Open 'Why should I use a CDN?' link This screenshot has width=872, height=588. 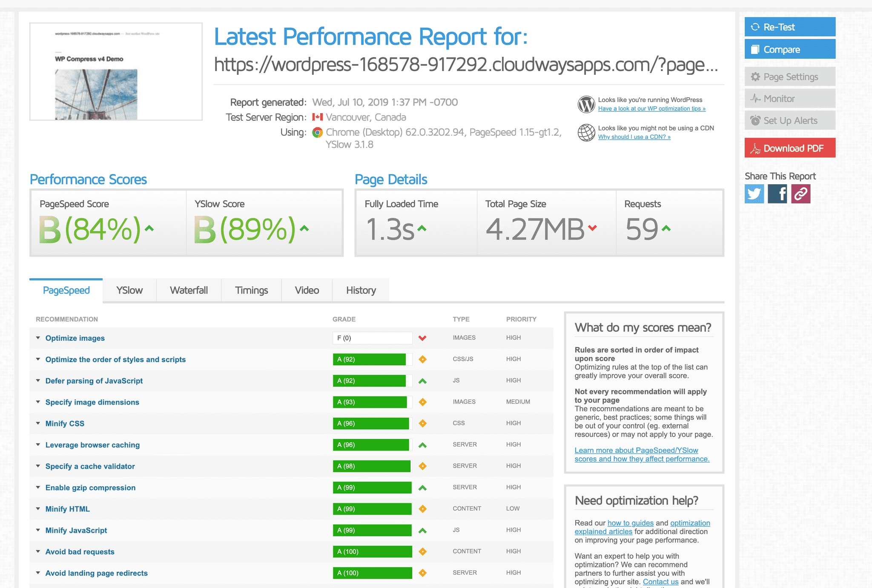634,137
